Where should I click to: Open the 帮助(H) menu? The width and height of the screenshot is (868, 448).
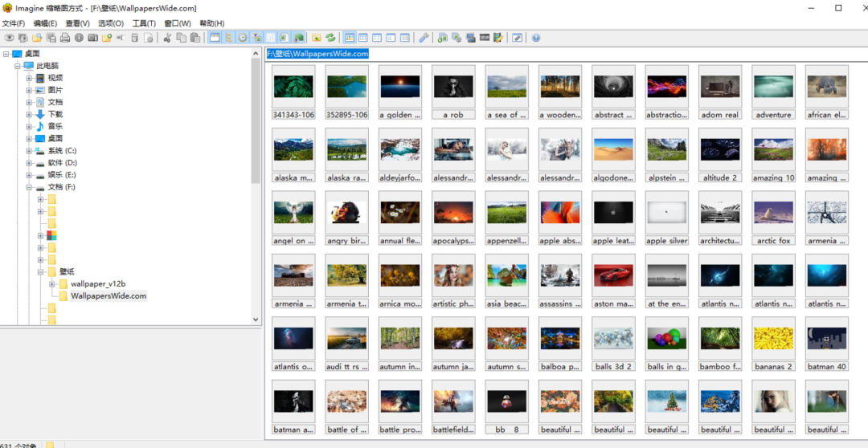(212, 23)
